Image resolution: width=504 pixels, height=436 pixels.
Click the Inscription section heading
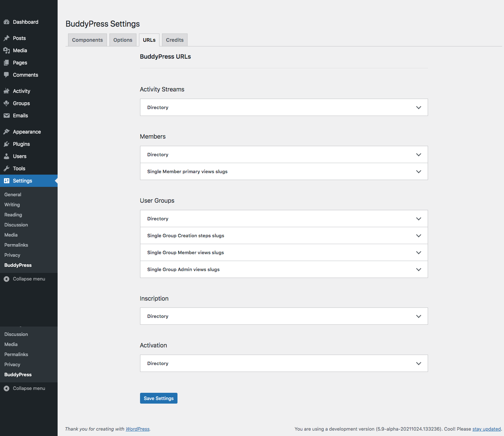point(154,298)
